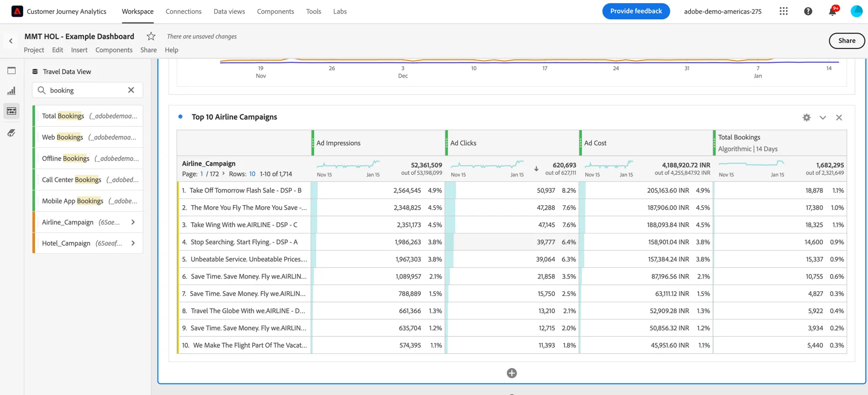The image size is (868, 395).
Task: Open the notifications bell
Action: tap(832, 11)
